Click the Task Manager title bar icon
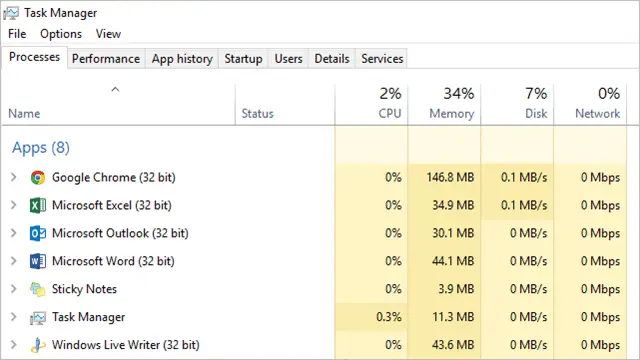This screenshot has width=640, height=360. (x=11, y=13)
